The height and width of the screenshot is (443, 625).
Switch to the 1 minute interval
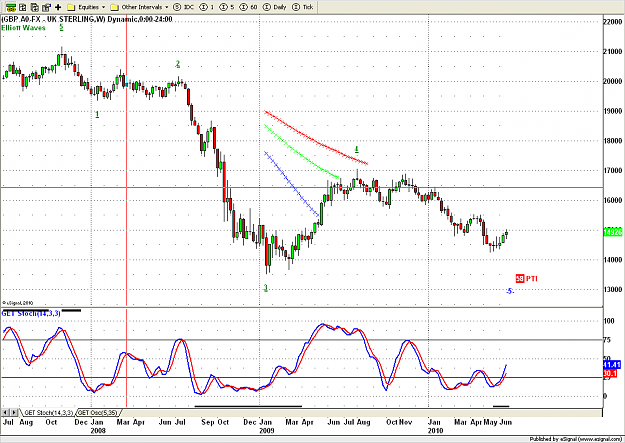coord(207,7)
